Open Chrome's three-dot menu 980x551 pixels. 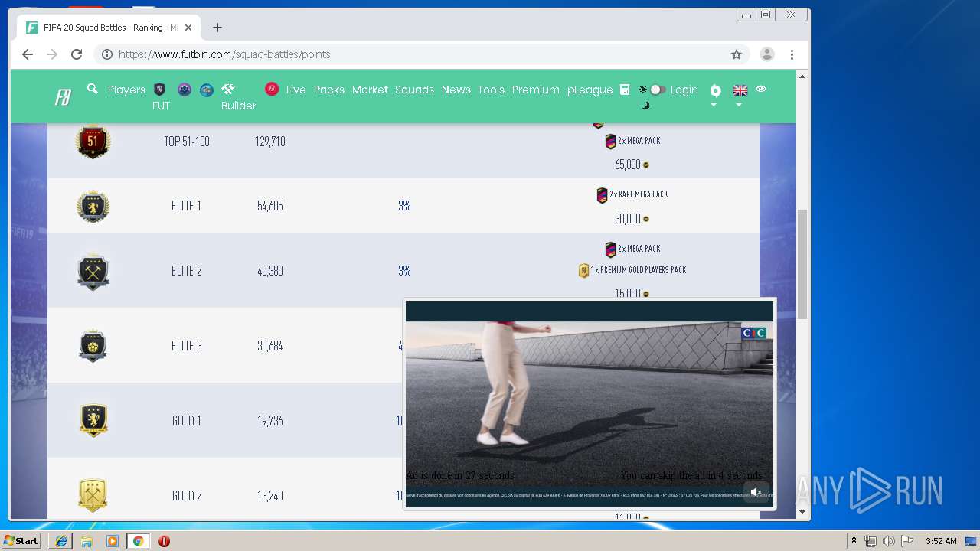tap(792, 54)
